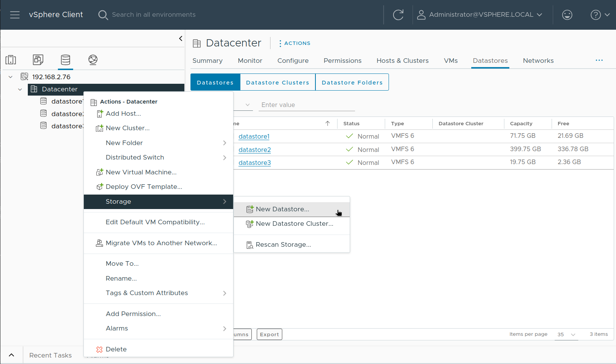Open the Summary tab
This screenshot has width=616, height=364.
[208, 61]
